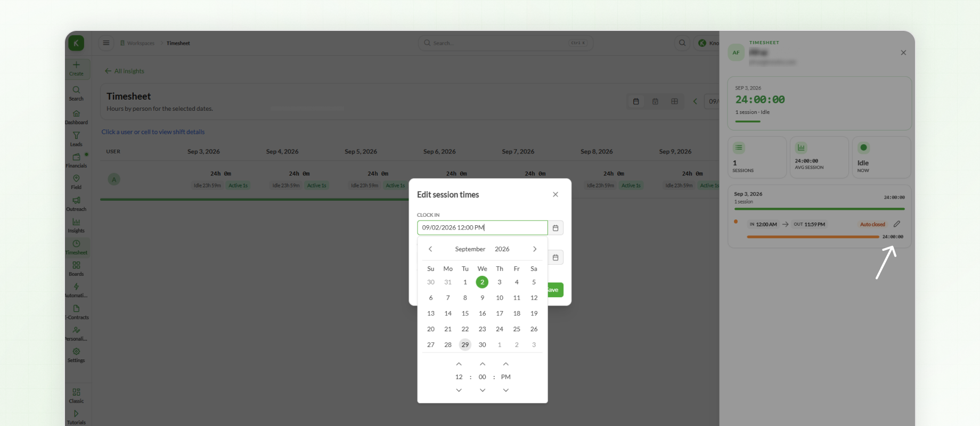Pick September 29 in the calendar
This screenshot has height=426, width=980.
(x=465, y=345)
